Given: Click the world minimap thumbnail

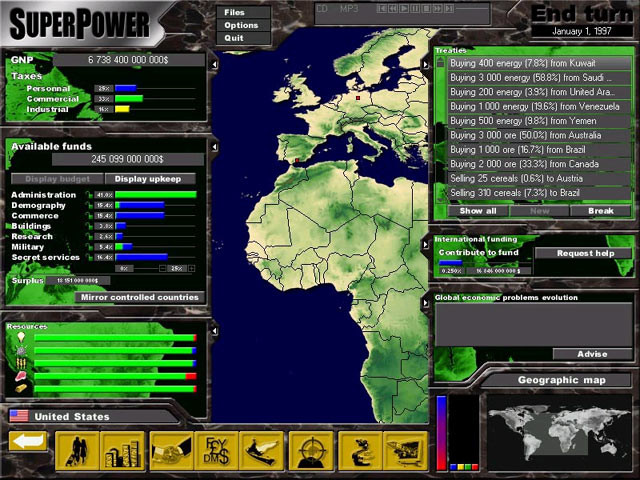Looking at the screenshot, I should [x=556, y=423].
